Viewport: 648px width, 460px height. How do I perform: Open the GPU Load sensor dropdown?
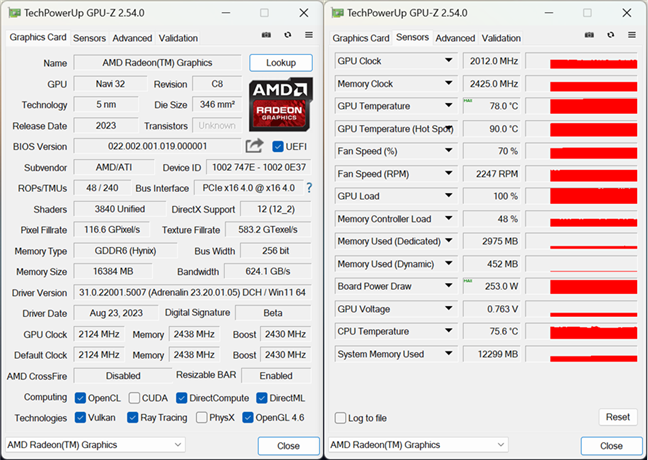[448, 195]
